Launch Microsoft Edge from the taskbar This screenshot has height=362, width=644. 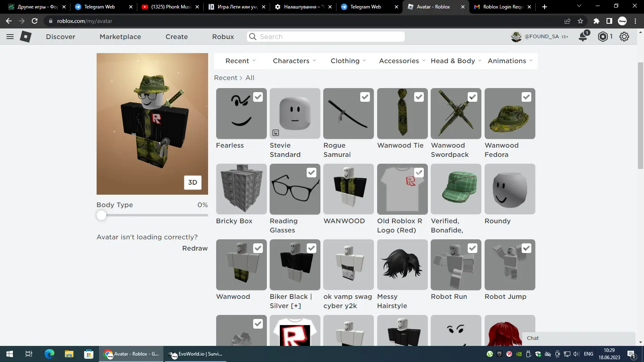point(49,354)
